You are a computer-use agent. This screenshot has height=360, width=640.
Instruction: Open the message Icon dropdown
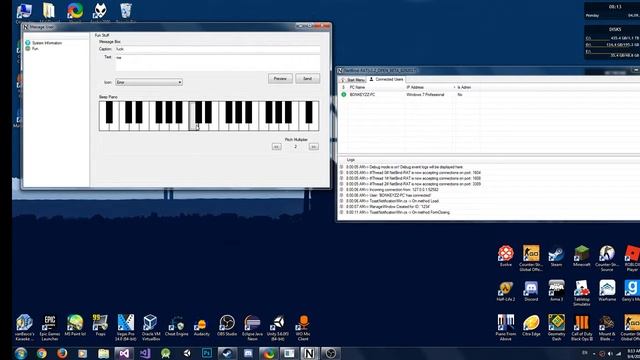[149, 82]
